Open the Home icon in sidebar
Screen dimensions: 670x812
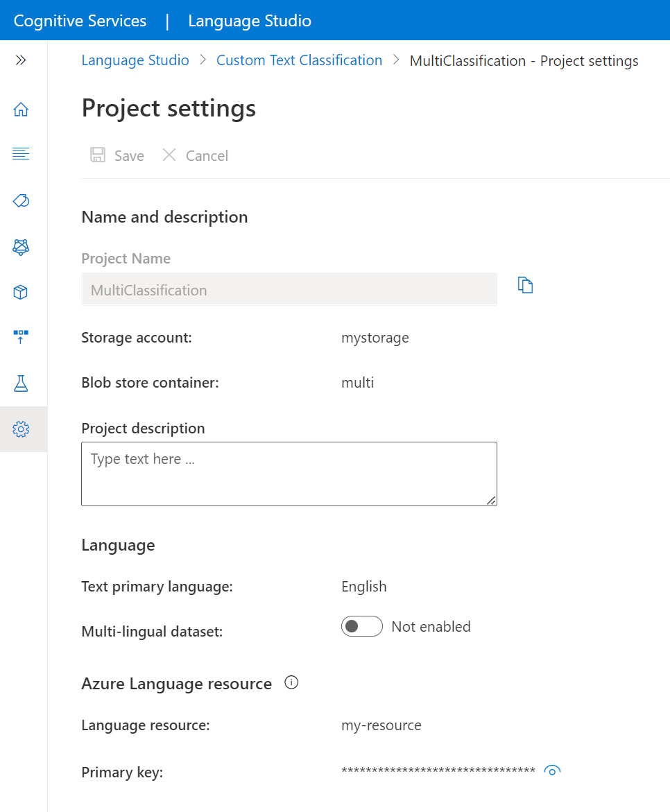coord(21,110)
